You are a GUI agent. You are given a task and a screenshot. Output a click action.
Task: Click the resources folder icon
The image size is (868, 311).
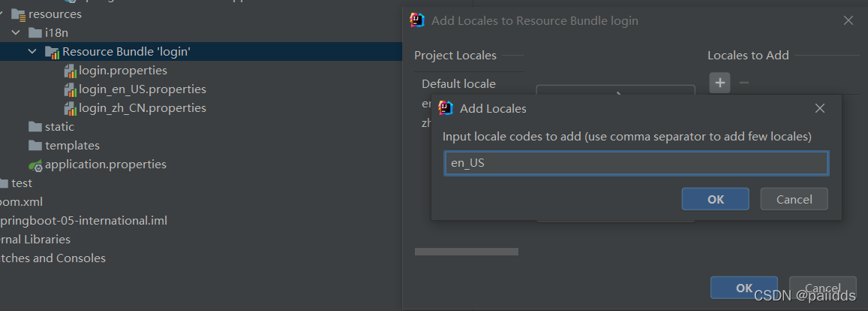(18, 14)
